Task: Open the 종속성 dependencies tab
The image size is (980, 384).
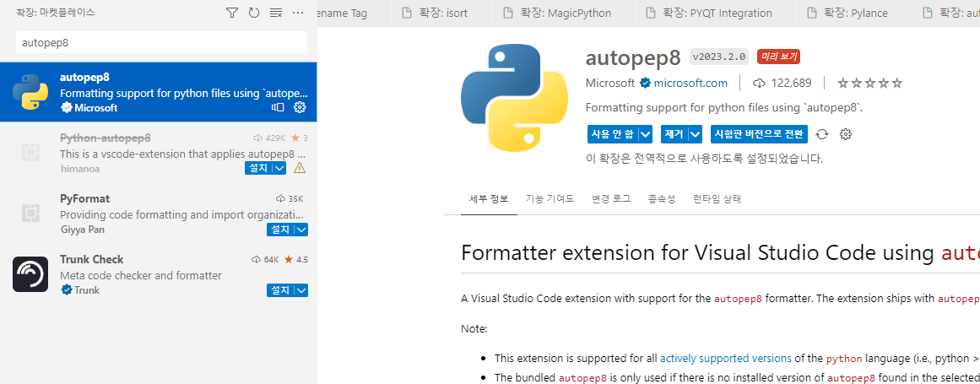Action: pyautogui.click(x=662, y=199)
